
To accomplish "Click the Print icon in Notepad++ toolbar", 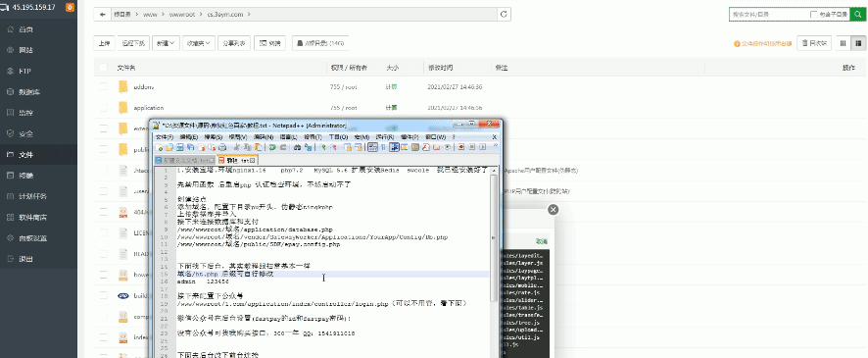I will click(x=222, y=147).
